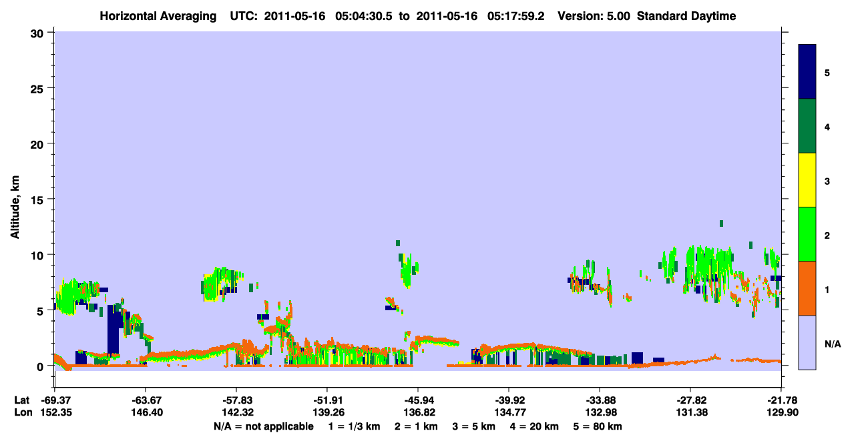Click the lavender N/A color bar segment

(807, 342)
